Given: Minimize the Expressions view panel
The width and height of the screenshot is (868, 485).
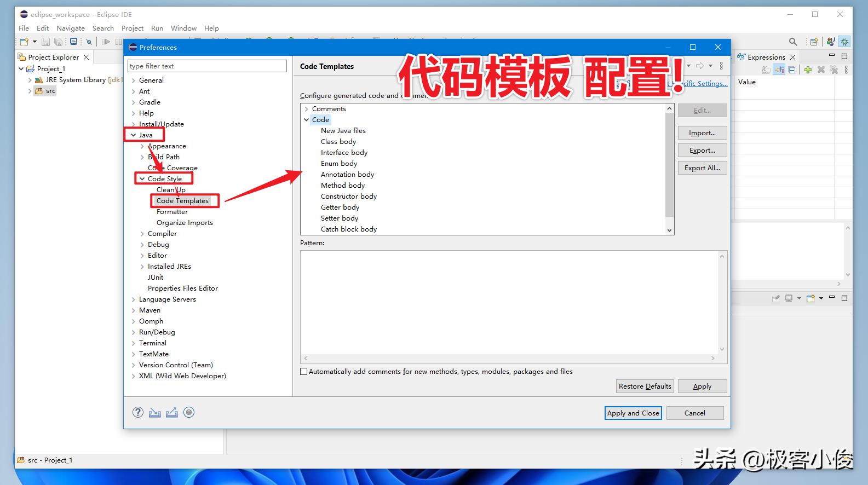Looking at the screenshot, I should pos(832,56).
